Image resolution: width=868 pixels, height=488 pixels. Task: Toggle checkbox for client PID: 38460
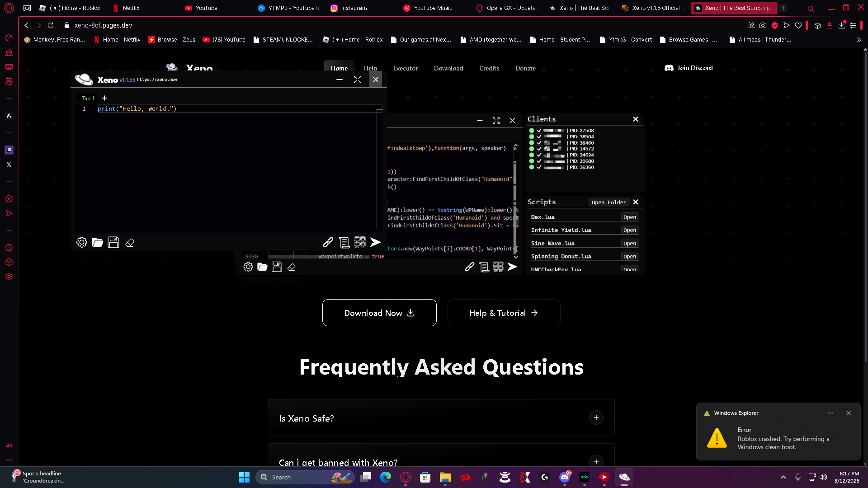coord(539,143)
